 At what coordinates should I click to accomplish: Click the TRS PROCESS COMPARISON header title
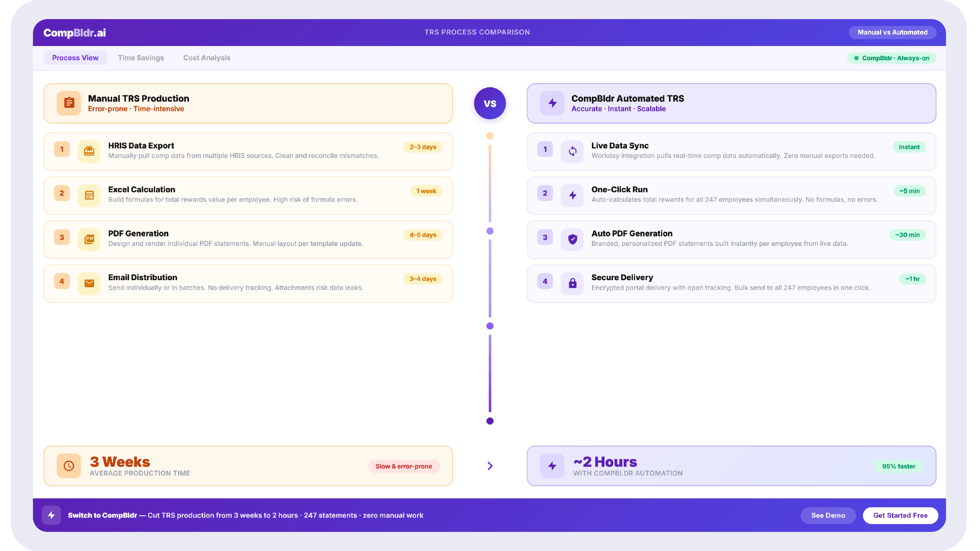477,32
